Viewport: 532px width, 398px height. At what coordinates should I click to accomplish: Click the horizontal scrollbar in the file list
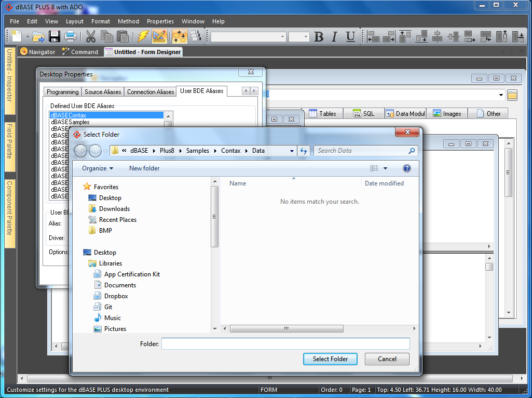[x=287, y=328]
